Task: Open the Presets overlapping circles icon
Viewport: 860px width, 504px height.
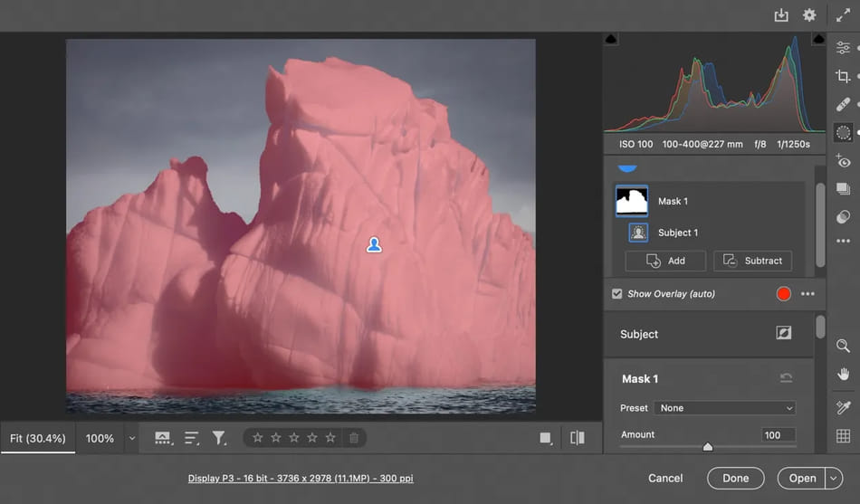Action: point(843,217)
